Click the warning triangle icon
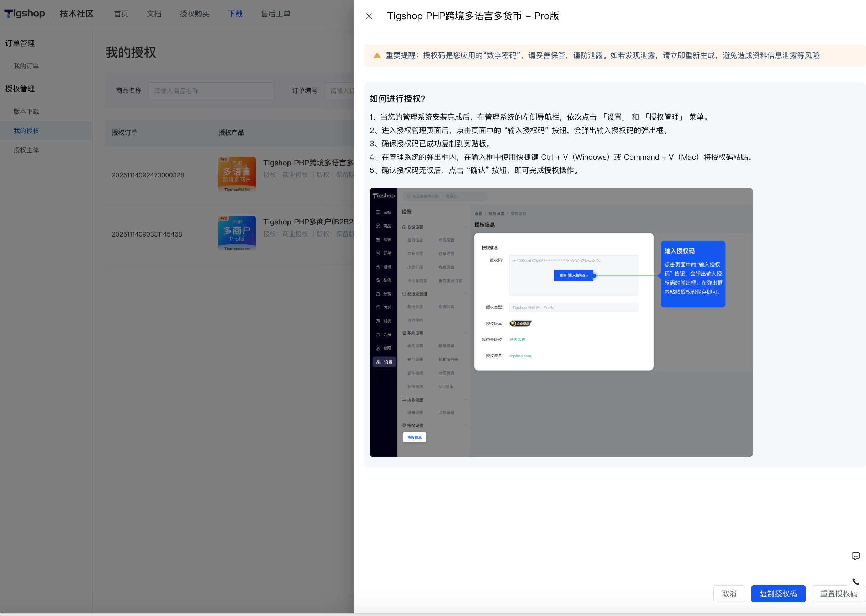This screenshot has height=616, width=866. pyautogui.click(x=377, y=56)
